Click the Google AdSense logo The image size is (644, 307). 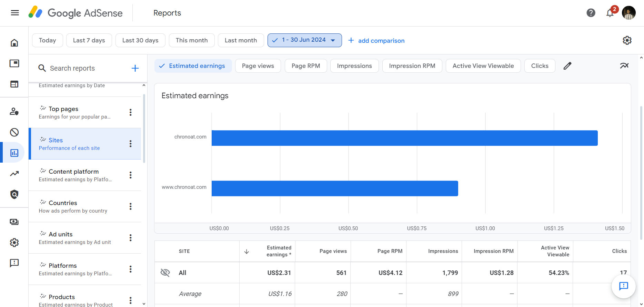(76, 13)
